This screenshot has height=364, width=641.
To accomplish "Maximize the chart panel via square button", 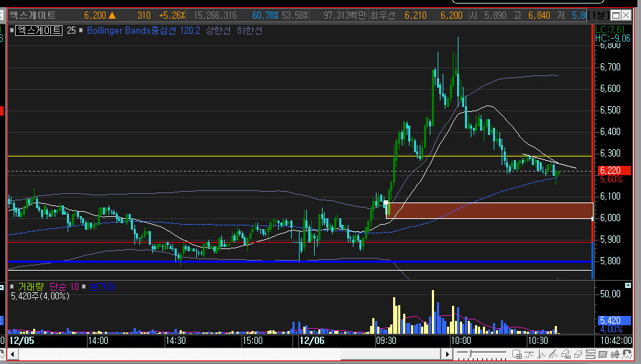I will coord(616,16).
